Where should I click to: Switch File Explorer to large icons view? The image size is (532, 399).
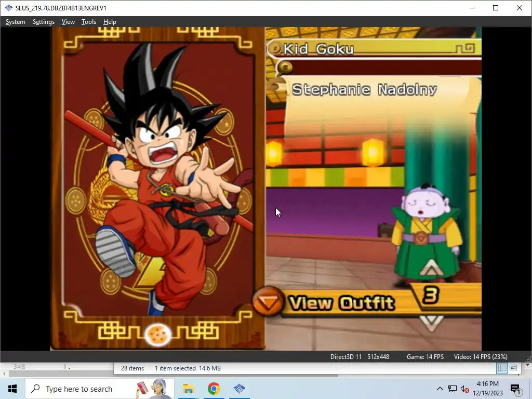pos(513,368)
